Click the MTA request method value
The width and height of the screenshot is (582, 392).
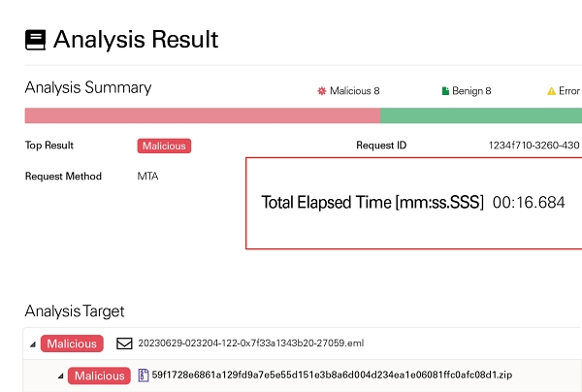tap(147, 176)
